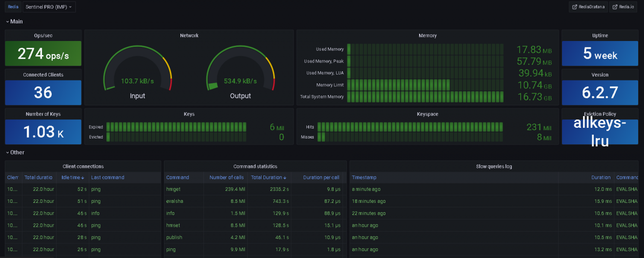Open the Command statistics panel menu
Screen dimensions: 644x258
[255, 166]
